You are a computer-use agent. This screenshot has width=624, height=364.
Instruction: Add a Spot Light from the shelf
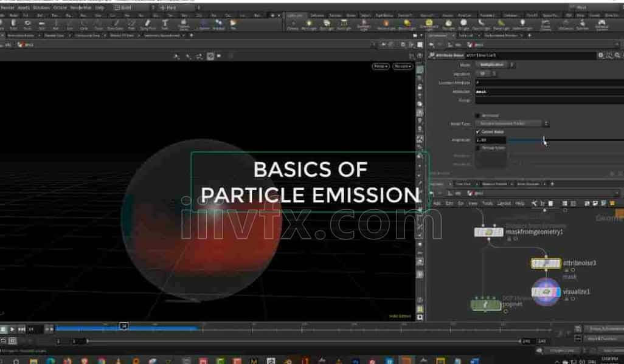click(327, 25)
